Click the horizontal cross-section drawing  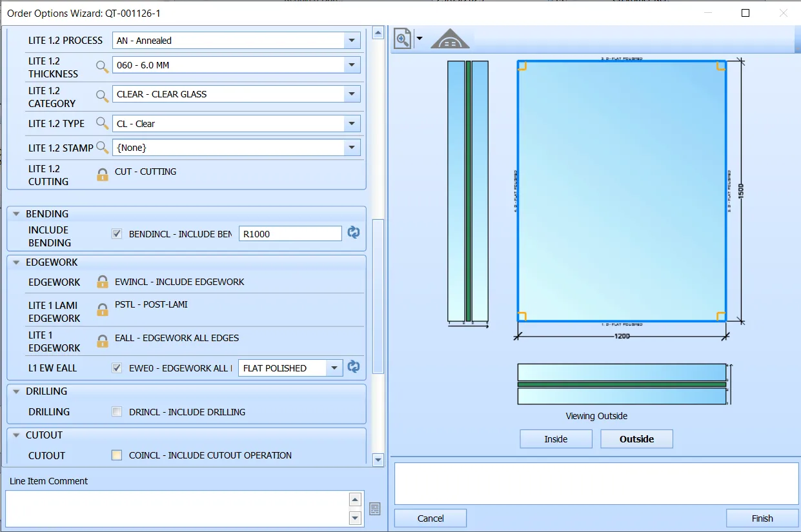tap(622, 384)
